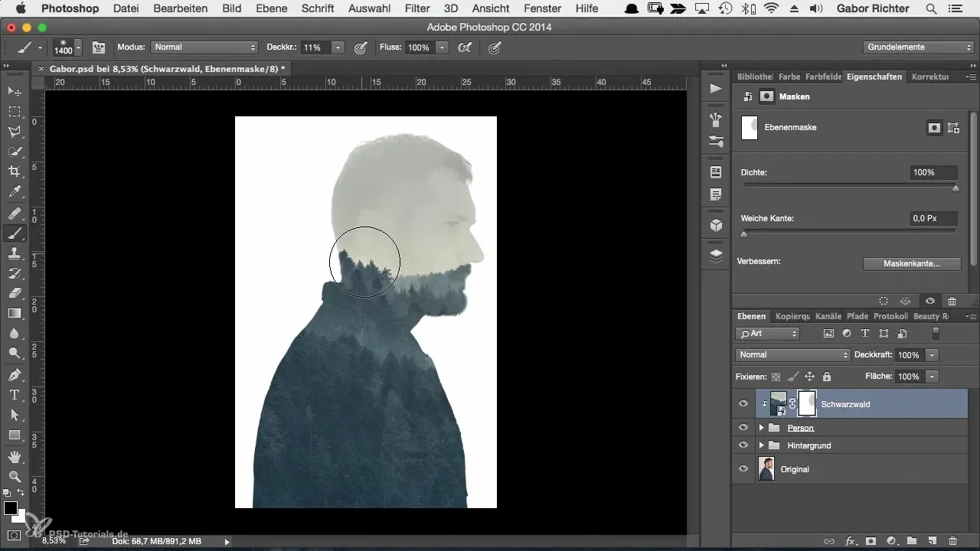The image size is (980, 551).
Task: Select the Hand tool
Action: [15, 457]
